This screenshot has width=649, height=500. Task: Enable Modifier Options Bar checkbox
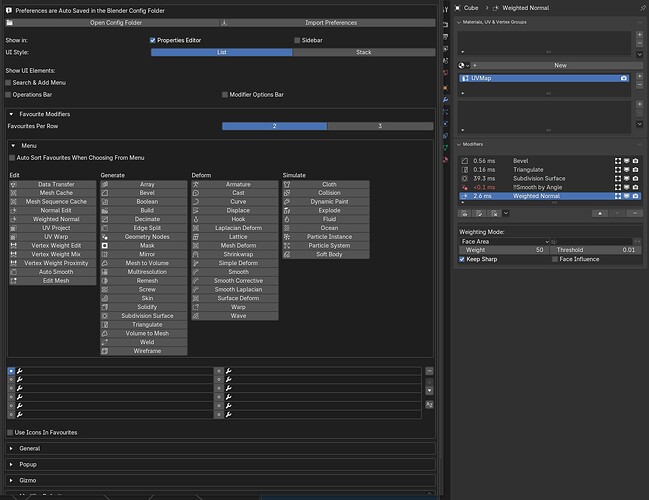pos(225,95)
